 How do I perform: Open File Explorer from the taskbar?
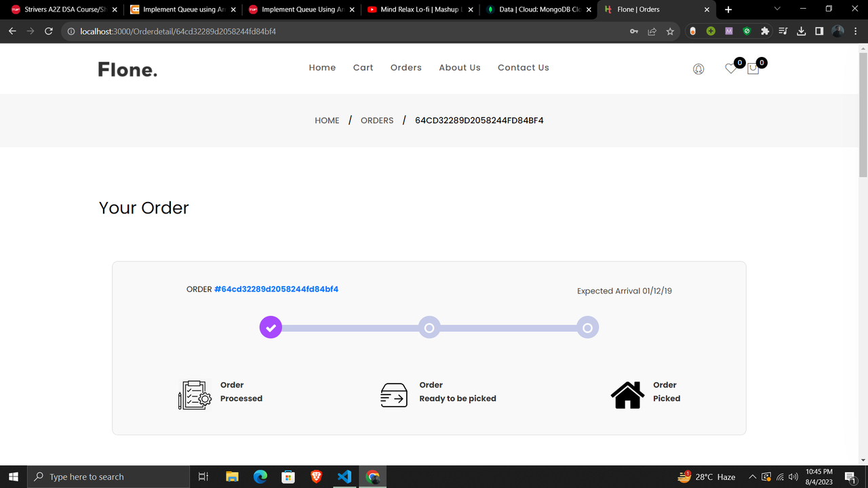232,476
